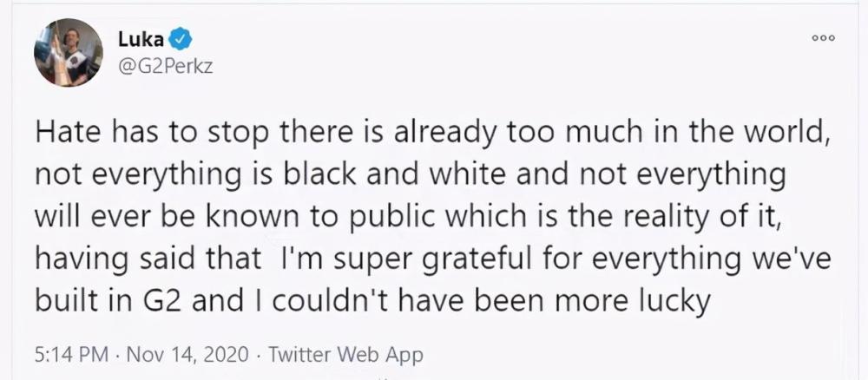This screenshot has height=380, width=868.
Task: Open the three-dot more options menu
Action: tap(823, 38)
